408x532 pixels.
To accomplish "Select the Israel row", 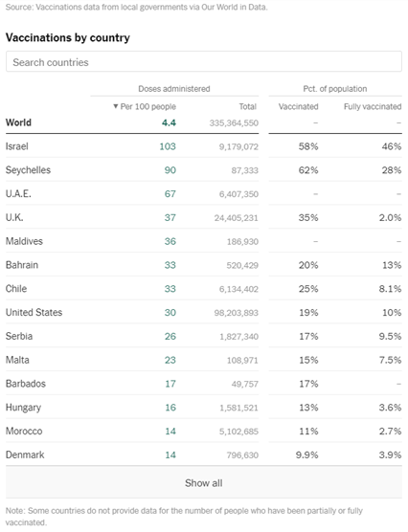I will coord(204,146).
